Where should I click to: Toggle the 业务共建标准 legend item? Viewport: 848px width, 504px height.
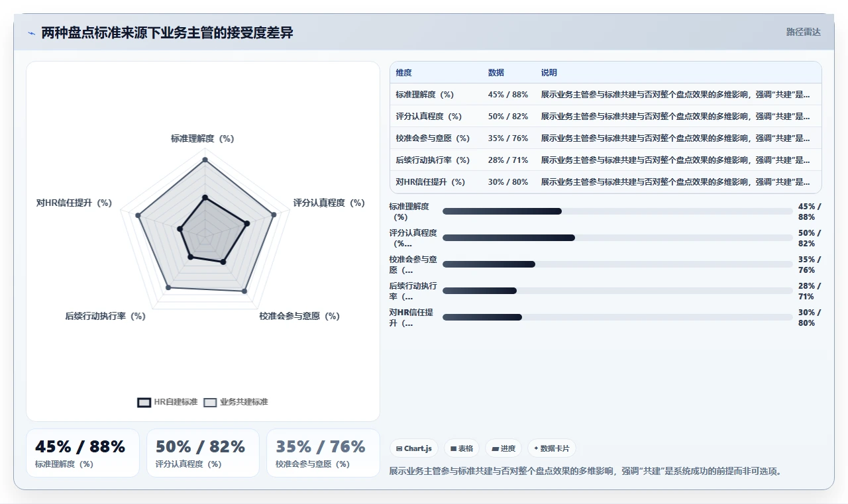tap(235, 402)
